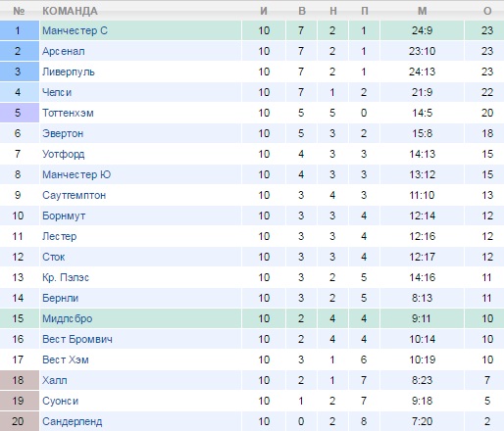Open the Манчестер Ю team page

click(76, 174)
